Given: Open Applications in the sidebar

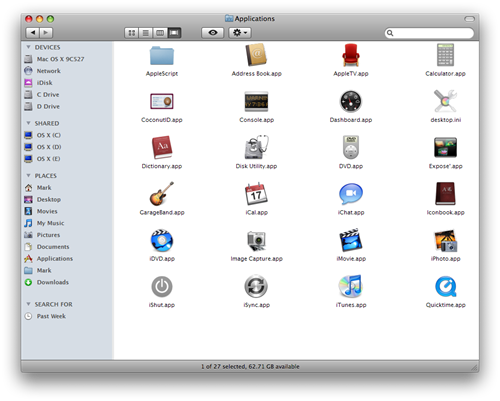Looking at the screenshot, I should click(x=49, y=259).
